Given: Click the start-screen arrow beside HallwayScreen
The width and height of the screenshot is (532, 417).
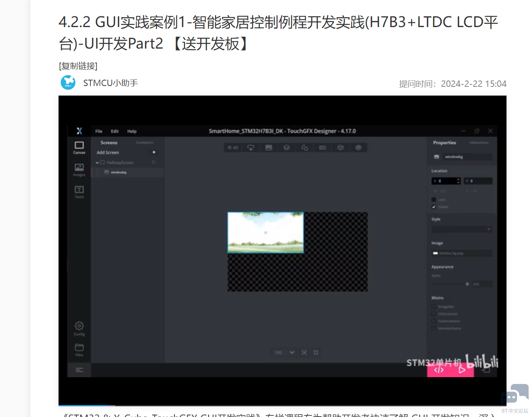Looking at the screenshot, I should [154, 162].
